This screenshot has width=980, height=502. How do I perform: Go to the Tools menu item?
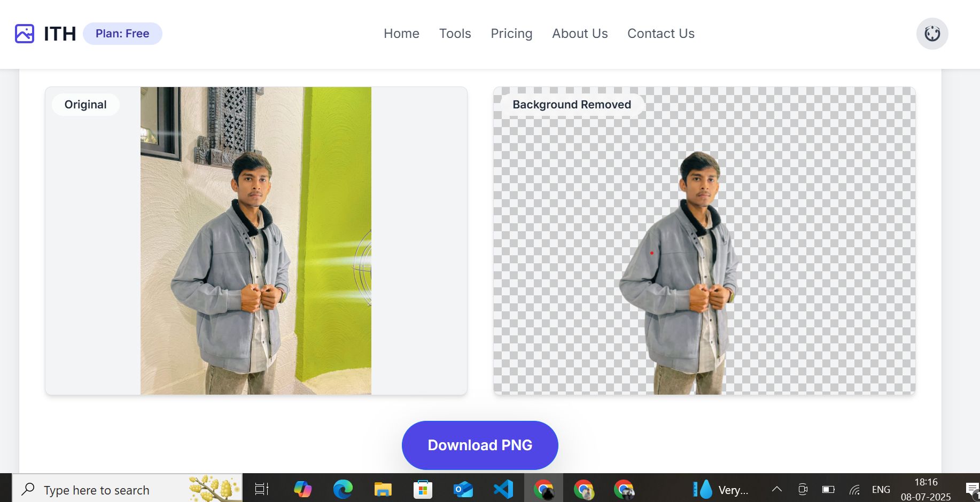click(x=455, y=34)
